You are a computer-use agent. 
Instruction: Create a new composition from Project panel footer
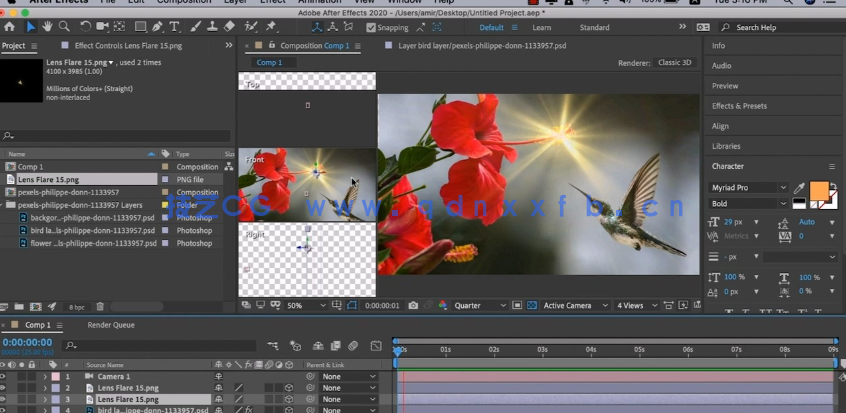click(x=36, y=307)
